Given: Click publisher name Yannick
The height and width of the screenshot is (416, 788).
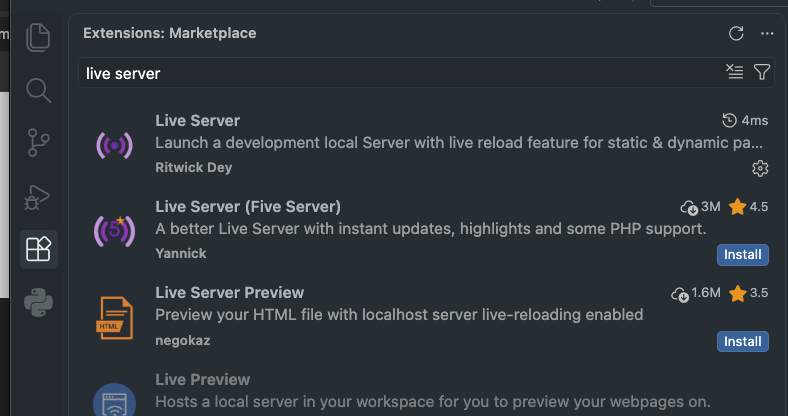Looking at the screenshot, I should tap(181, 253).
